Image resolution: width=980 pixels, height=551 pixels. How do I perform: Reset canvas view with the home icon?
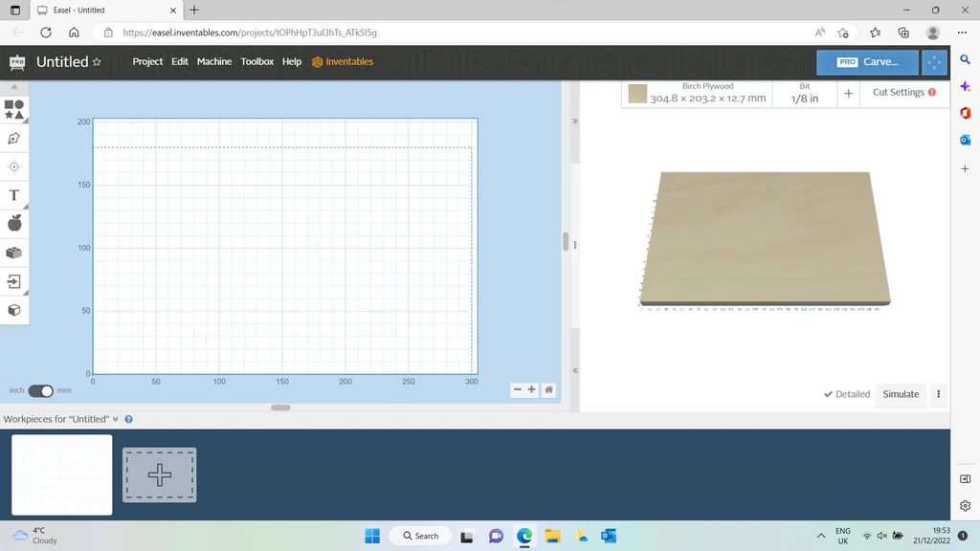pos(548,390)
